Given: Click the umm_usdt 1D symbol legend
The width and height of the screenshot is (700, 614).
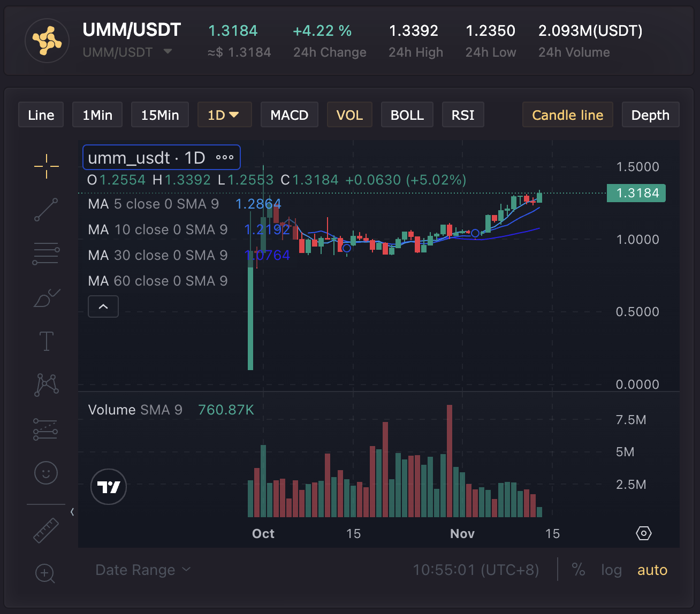Looking at the screenshot, I should (147, 158).
